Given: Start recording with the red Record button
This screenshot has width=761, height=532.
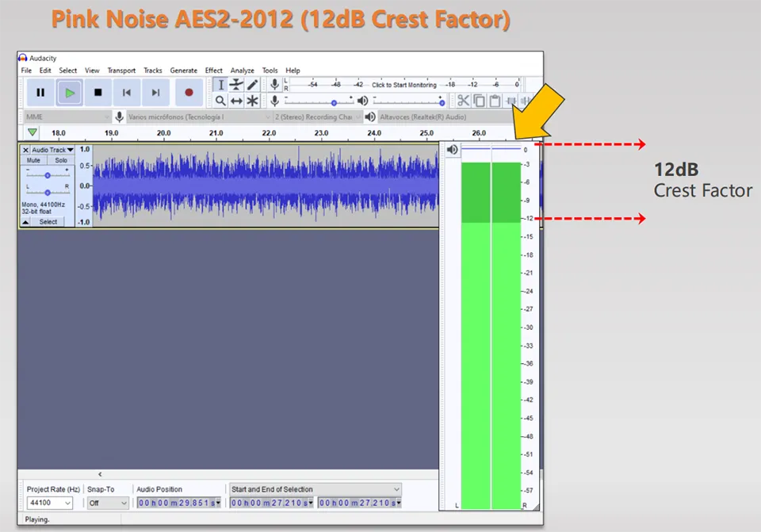Looking at the screenshot, I should [189, 92].
